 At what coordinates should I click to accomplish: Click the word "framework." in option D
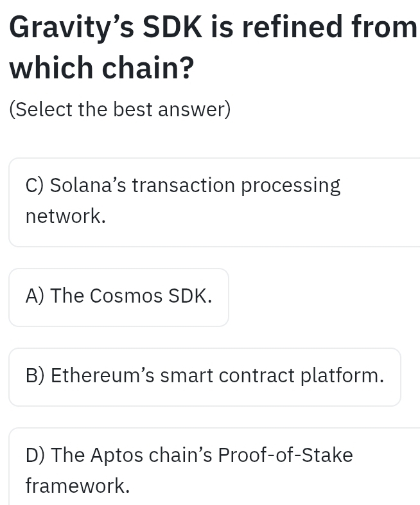point(77,486)
